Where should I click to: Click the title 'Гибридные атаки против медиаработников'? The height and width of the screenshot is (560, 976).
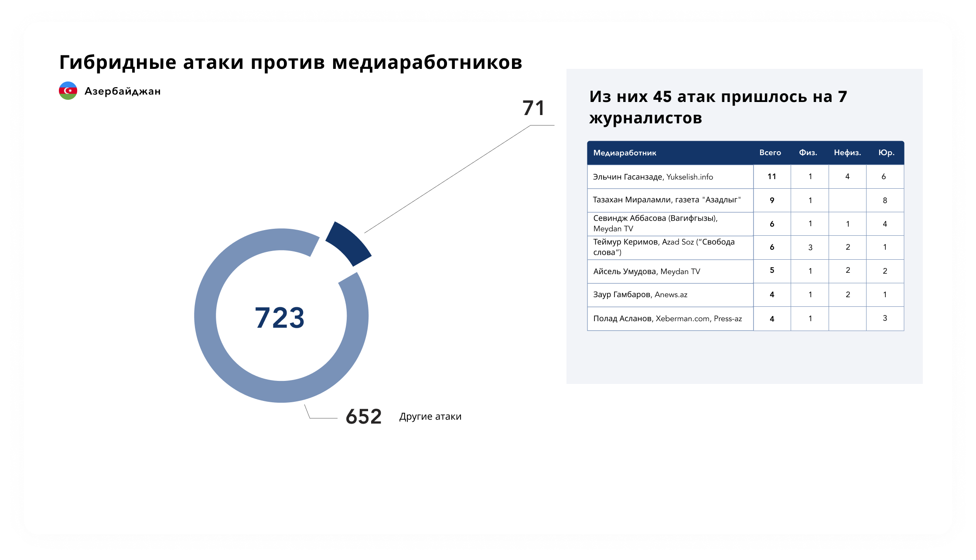[x=290, y=62]
